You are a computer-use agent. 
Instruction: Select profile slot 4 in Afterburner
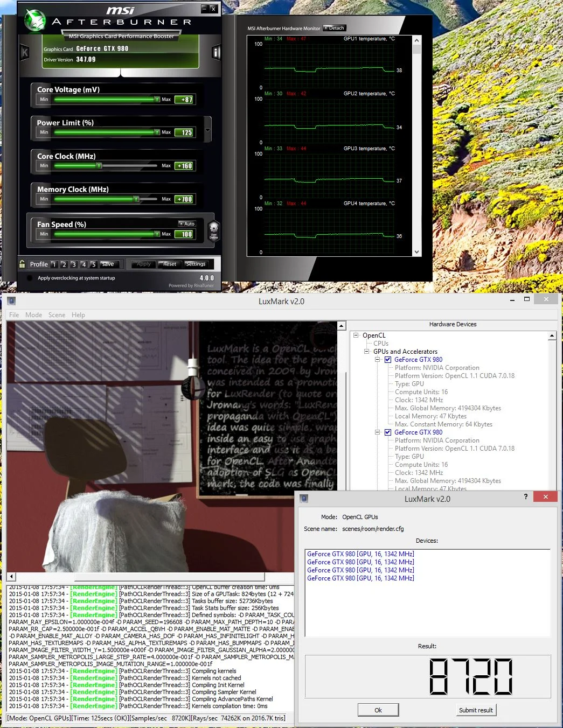[x=84, y=264]
